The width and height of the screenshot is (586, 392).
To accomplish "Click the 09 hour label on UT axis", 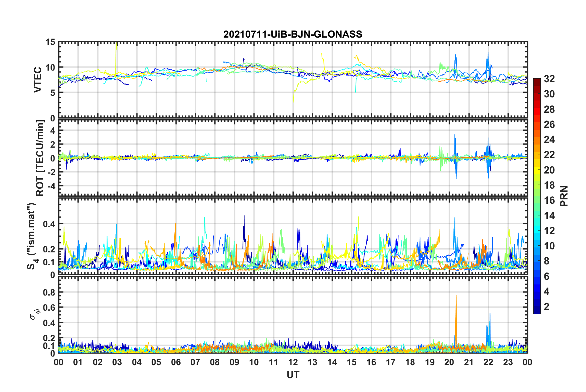I will click(234, 362).
